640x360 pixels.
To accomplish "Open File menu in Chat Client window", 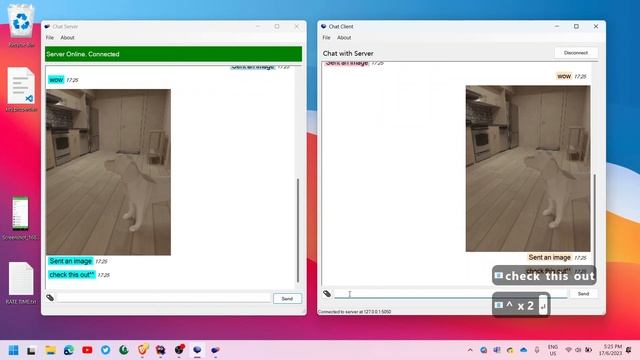I will pos(327,38).
